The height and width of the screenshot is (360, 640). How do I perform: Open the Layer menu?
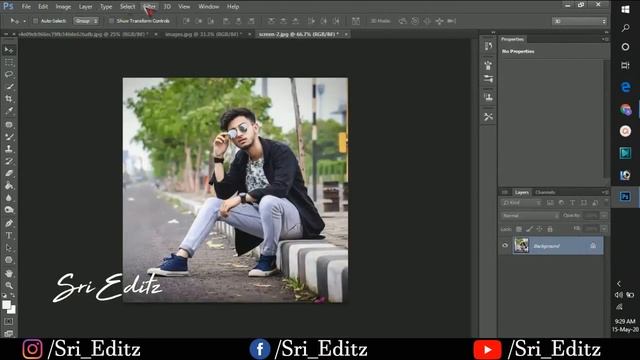85,7
